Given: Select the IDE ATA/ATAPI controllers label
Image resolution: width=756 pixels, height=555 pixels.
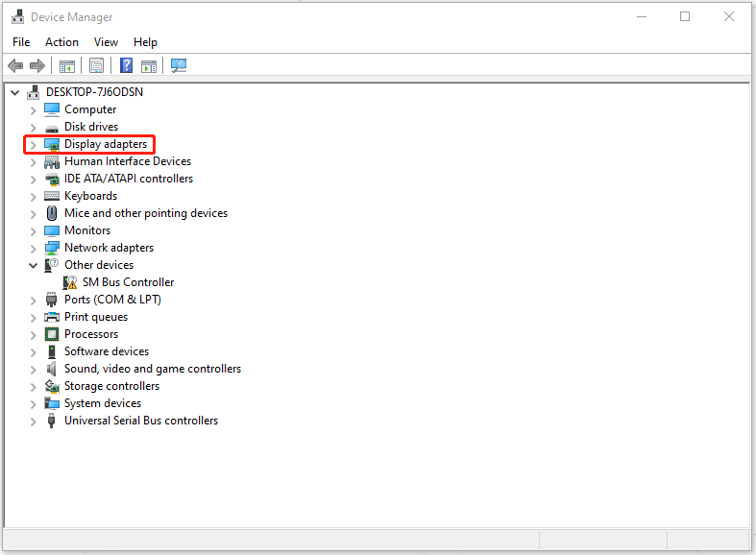Looking at the screenshot, I should [129, 179].
